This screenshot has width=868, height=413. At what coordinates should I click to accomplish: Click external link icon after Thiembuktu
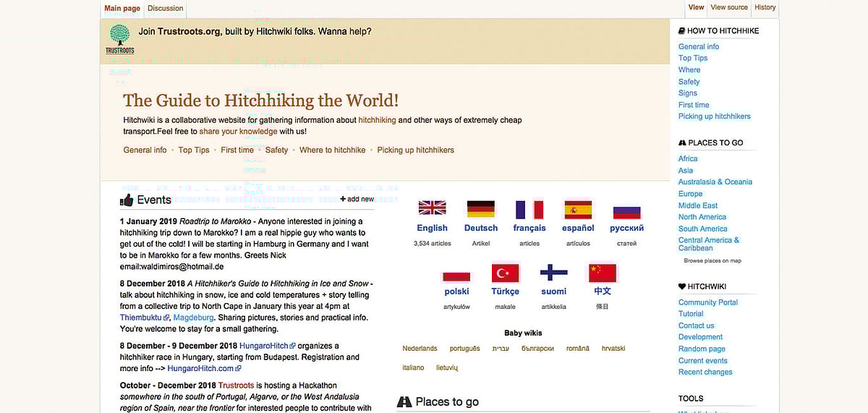click(166, 318)
